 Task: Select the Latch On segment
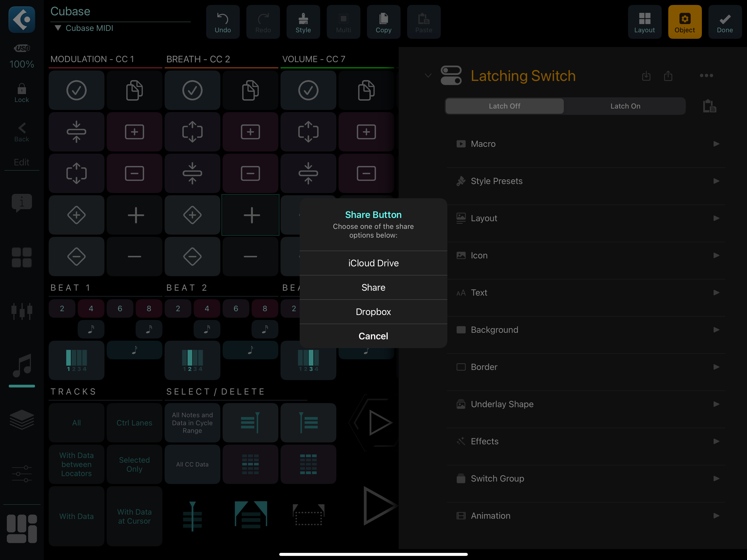[x=625, y=106]
